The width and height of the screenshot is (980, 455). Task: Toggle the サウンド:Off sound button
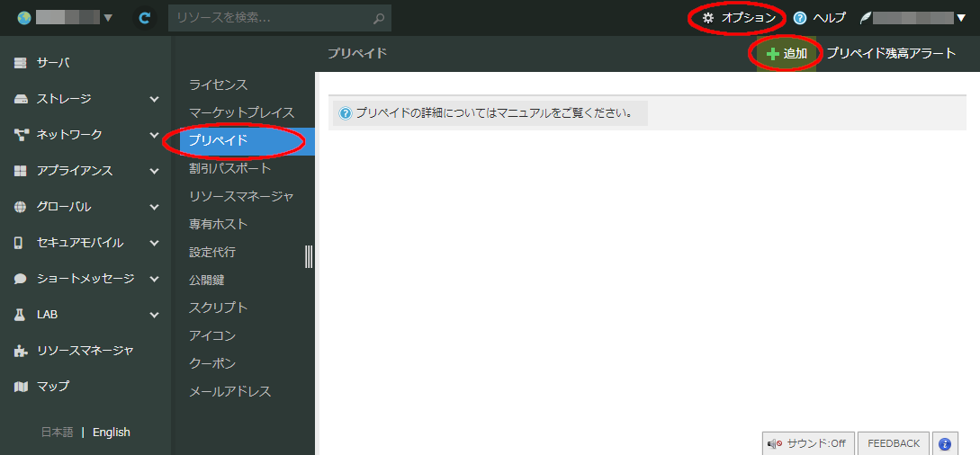pyautogui.click(x=806, y=443)
